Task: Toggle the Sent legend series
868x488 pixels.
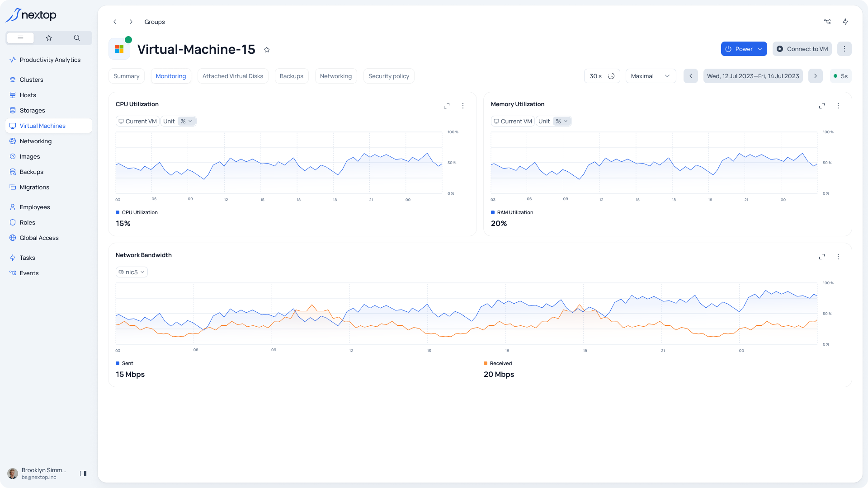Action: point(124,363)
